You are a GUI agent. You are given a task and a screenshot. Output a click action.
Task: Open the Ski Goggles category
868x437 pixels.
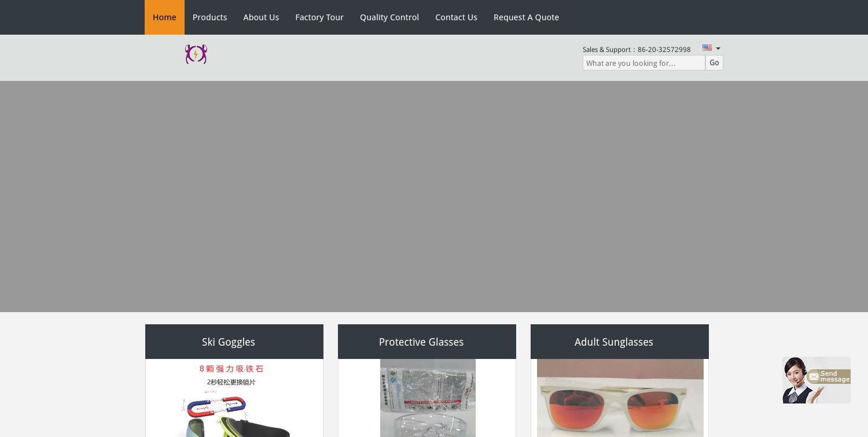tap(228, 342)
